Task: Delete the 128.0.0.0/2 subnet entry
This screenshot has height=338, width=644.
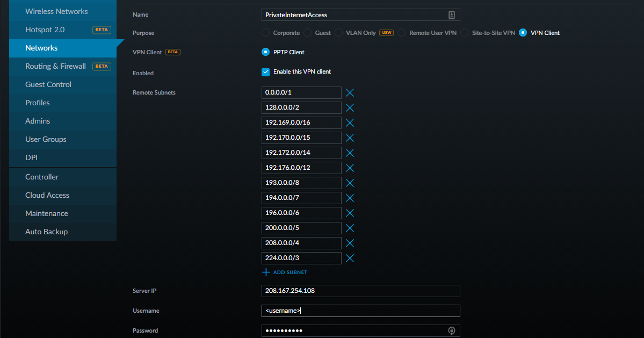Action: (350, 107)
